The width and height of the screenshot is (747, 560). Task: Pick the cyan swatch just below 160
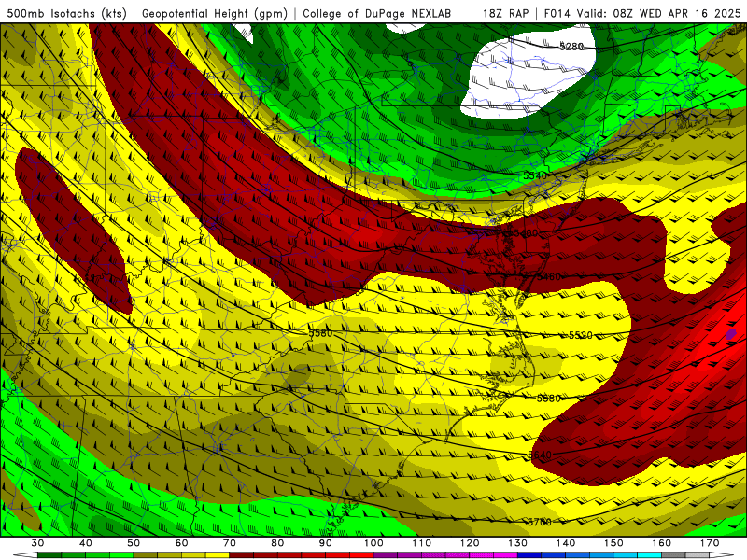point(650,555)
